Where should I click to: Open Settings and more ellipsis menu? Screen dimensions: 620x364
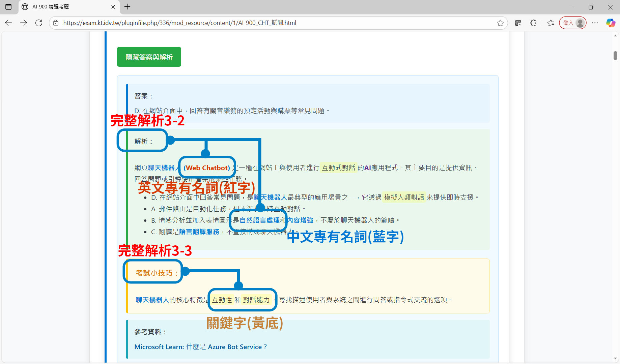595,23
